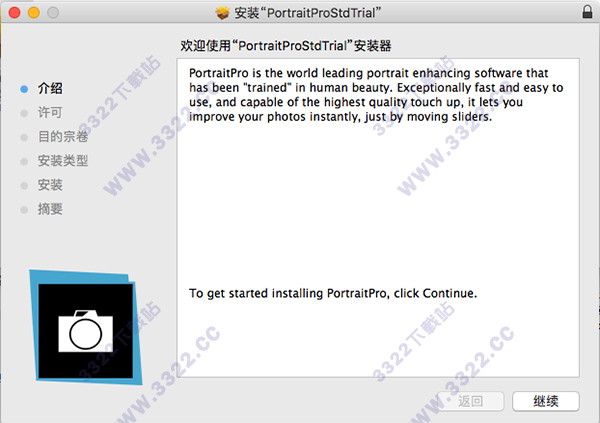Viewport: 600px width, 423px height.
Task: Click the lock icon in the title bar
Action: (x=587, y=12)
